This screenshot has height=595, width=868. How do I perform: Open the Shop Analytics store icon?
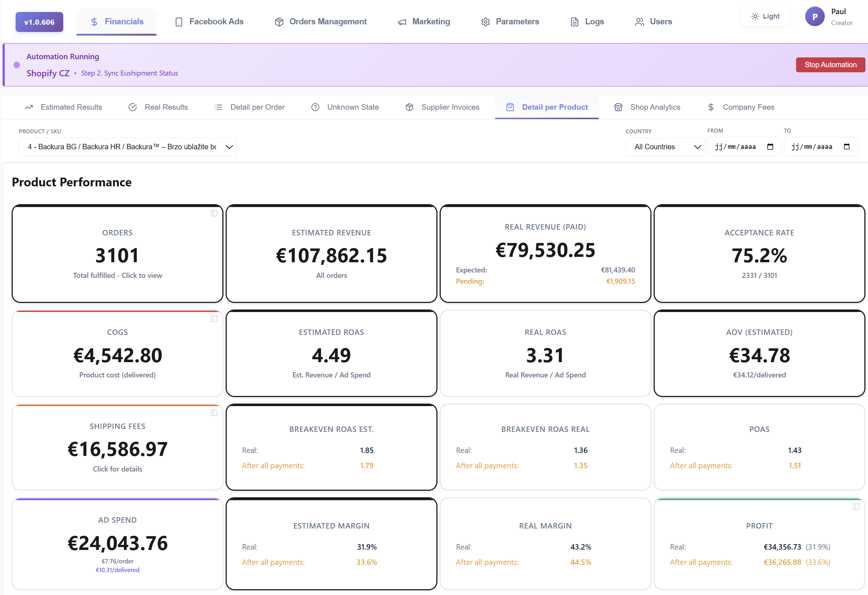[x=618, y=107]
